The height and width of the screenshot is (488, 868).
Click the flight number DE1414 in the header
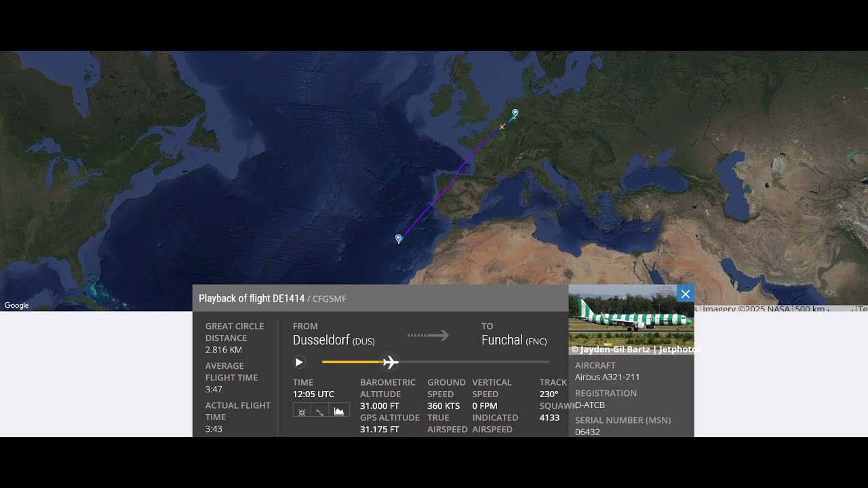288,298
